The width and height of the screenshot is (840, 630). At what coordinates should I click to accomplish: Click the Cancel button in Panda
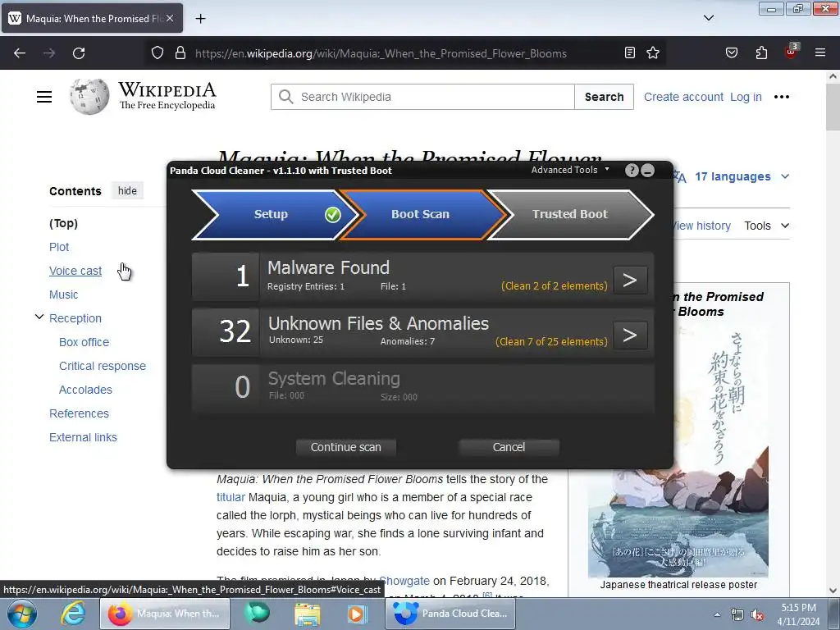pyautogui.click(x=509, y=447)
